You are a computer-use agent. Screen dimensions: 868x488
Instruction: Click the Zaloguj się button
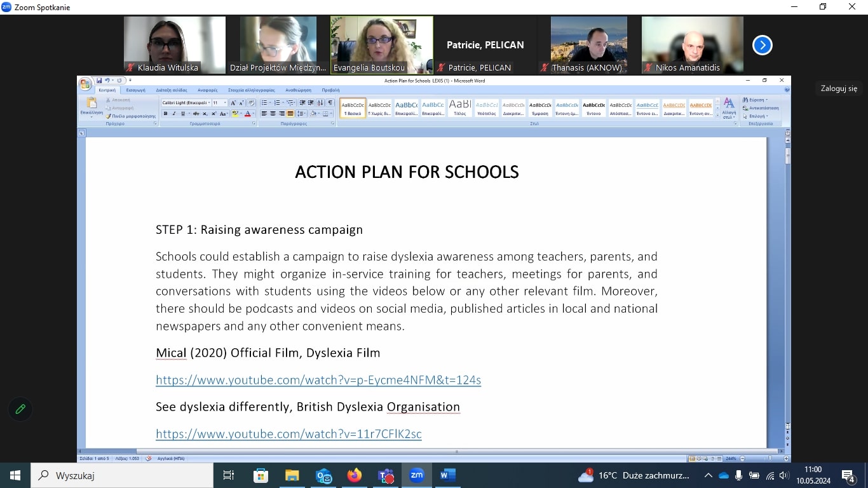[x=839, y=88]
